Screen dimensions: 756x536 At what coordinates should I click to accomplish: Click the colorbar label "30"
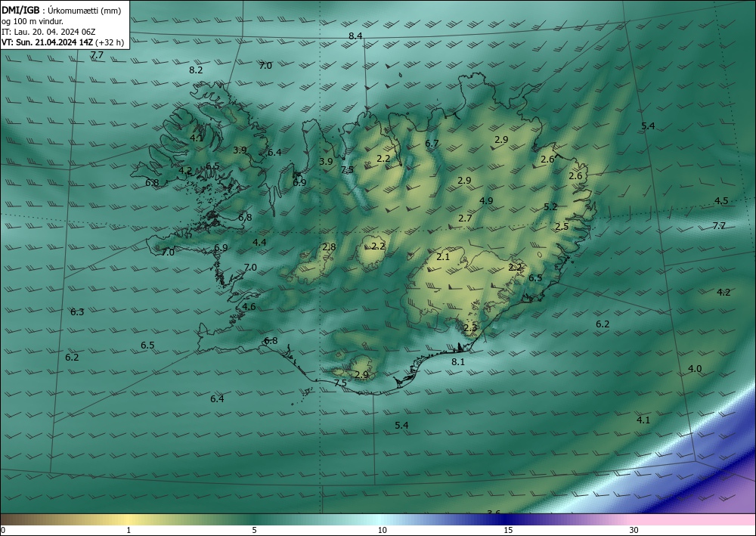(x=634, y=530)
